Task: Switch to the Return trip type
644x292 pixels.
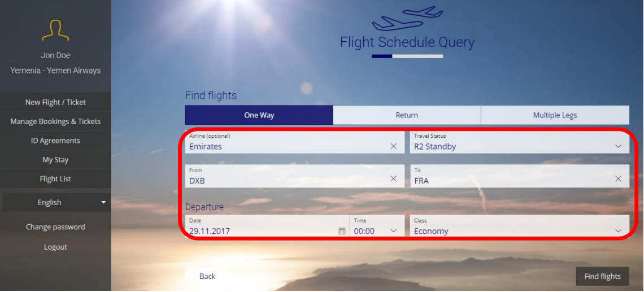Action: pos(407,115)
